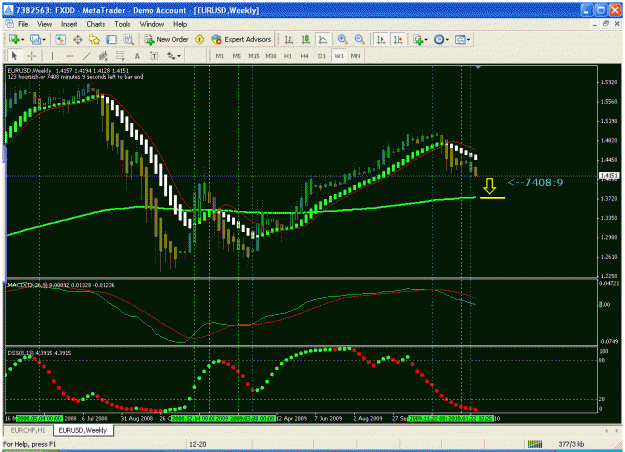The image size is (625, 452).
Task: Switch to the EURCHF,H1 chart tab
Action: 28,430
